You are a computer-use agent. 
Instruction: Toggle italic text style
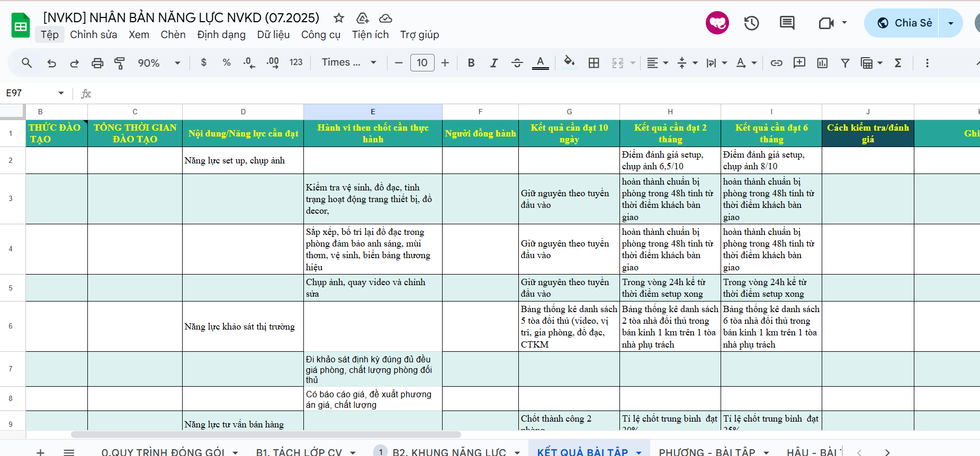[x=493, y=63]
